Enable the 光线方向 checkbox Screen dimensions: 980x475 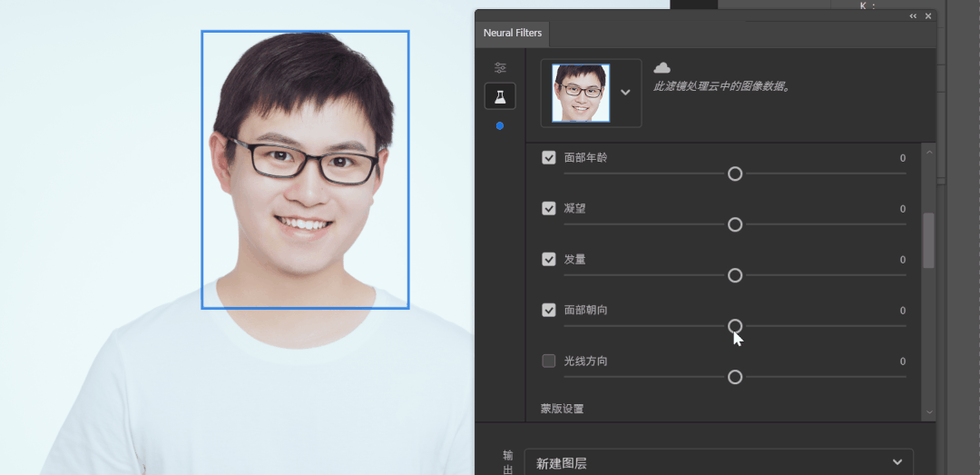[x=549, y=361]
